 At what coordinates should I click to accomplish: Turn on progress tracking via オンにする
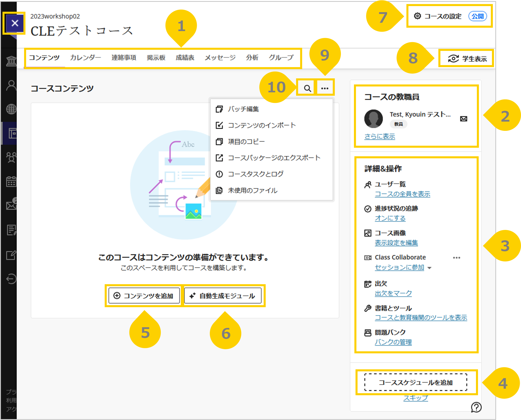(x=390, y=218)
